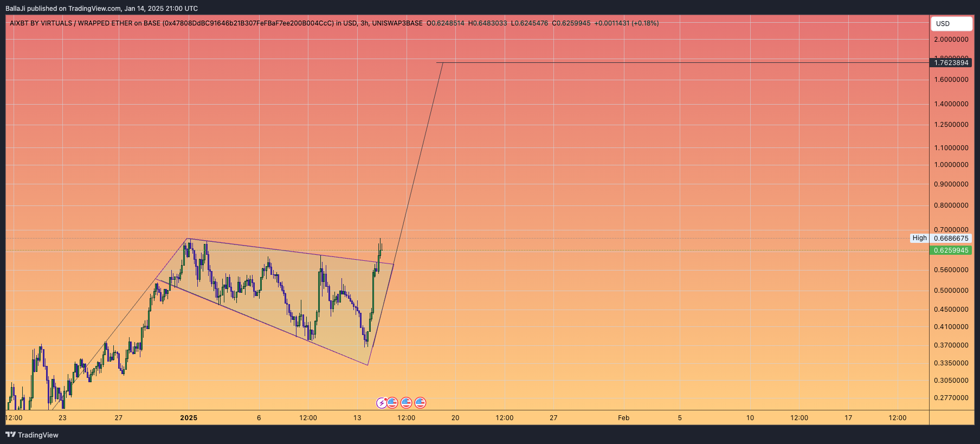Click the 2.0000000 price axis label
The width and height of the screenshot is (980, 444).
[951, 40]
